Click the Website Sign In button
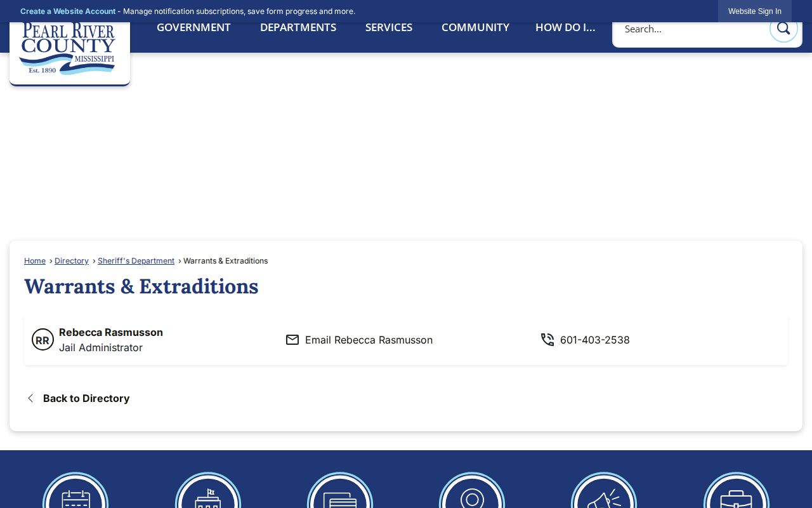 [x=755, y=11]
